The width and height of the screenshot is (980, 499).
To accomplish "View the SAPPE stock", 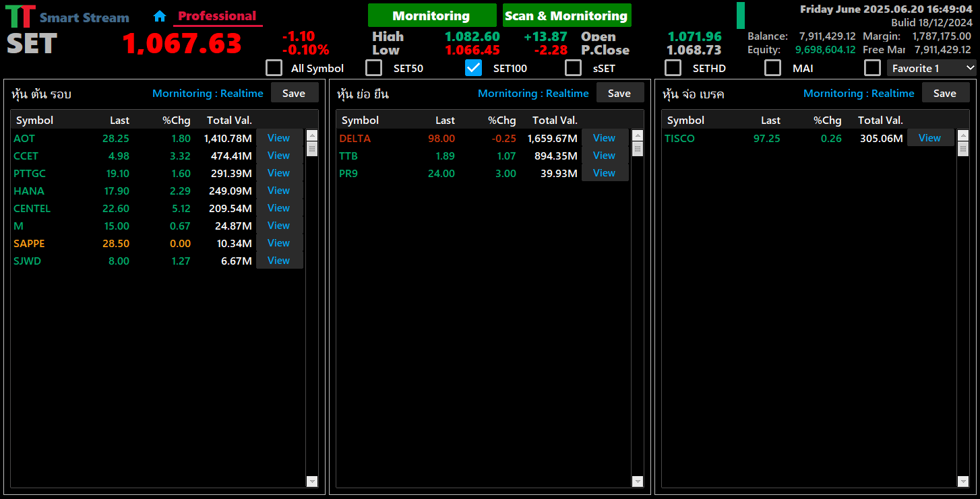I will (279, 243).
